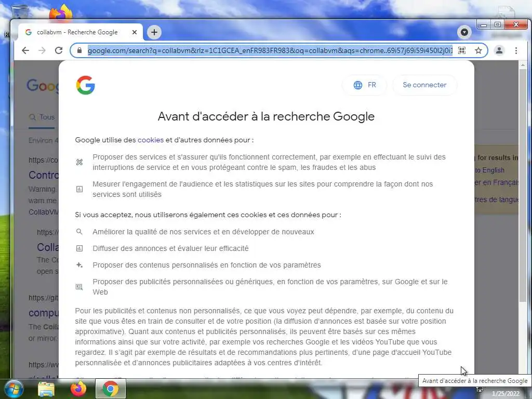The height and width of the screenshot is (399, 532).
Task: Open the cookies link in consent text
Action: click(x=151, y=140)
